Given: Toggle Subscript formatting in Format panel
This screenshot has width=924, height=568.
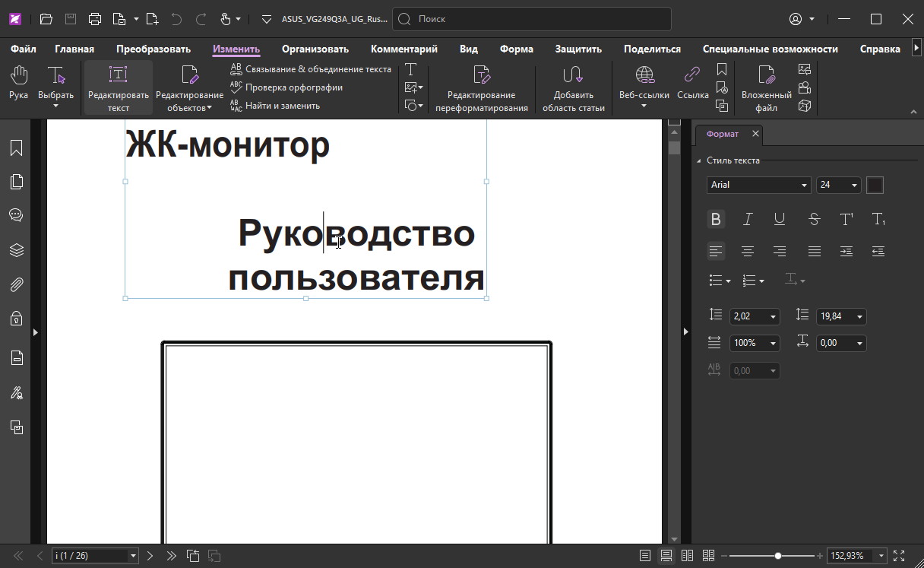Looking at the screenshot, I should tap(878, 219).
